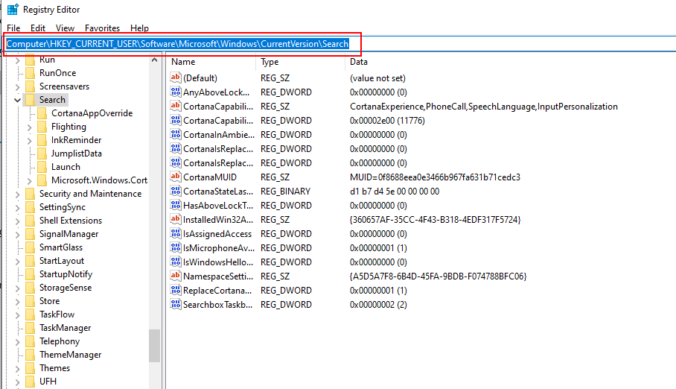This screenshot has height=389, width=676.
Task: Click the AnyAboveLock DWORD value icon
Action: 175,92
